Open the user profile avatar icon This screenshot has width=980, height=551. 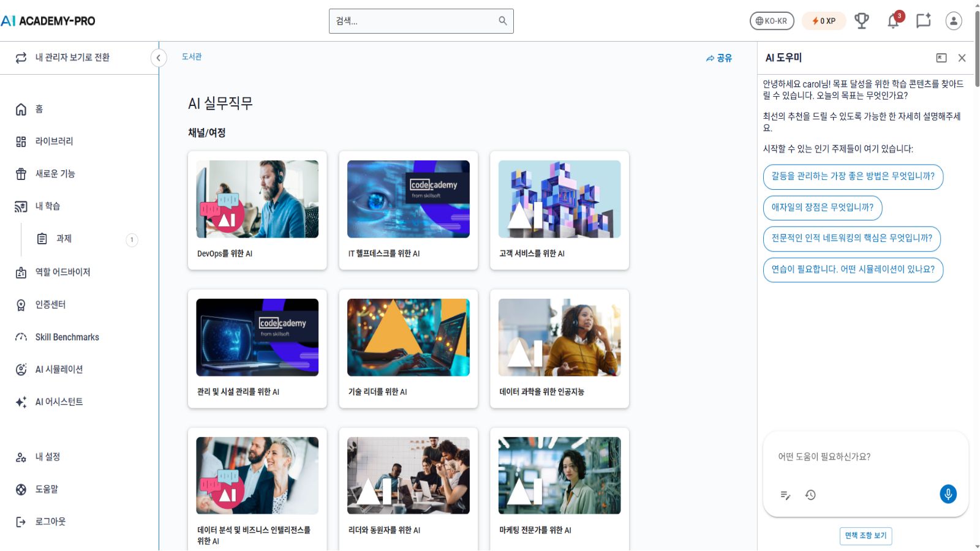[953, 21]
